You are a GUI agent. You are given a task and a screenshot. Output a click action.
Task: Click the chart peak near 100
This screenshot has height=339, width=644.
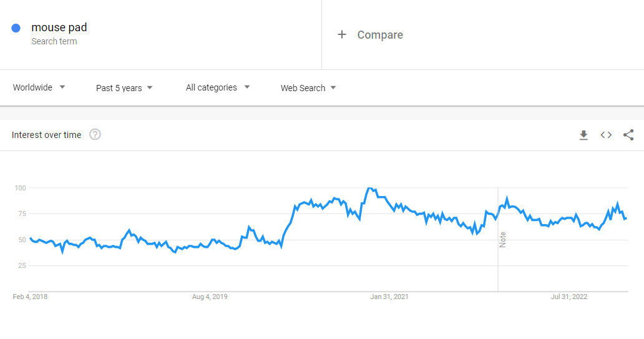pyautogui.click(x=370, y=188)
